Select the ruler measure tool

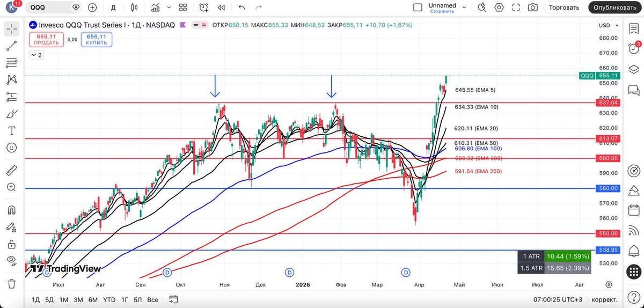[11, 171]
